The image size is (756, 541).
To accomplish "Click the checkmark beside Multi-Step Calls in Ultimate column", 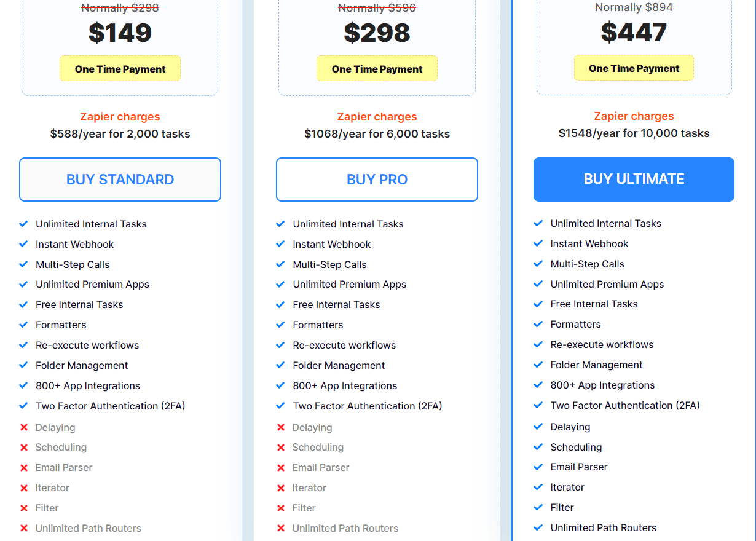I will (x=538, y=264).
